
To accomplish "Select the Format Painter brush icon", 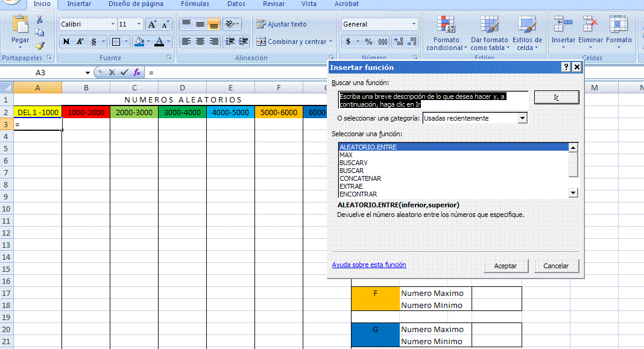I will [40, 45].
